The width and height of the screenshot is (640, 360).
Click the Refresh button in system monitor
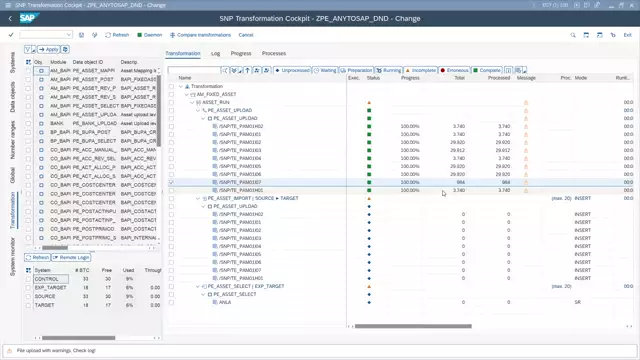37,258
